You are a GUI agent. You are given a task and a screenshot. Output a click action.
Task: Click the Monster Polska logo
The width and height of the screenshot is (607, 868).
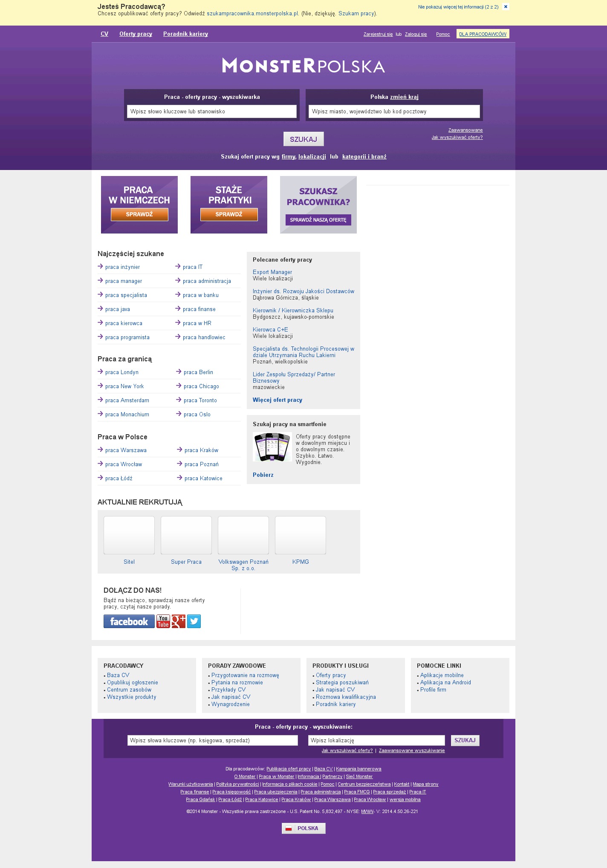click(303, 66)
